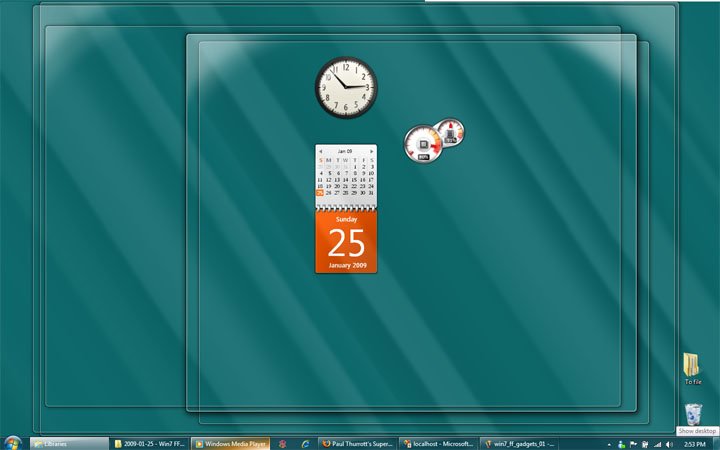Click the 2:53 PM taskbar clock
720x450 pixels.
point(695,444)
